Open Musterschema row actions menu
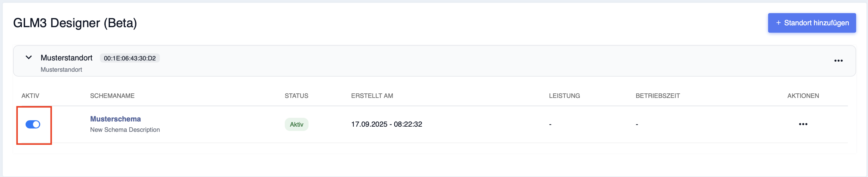 point(803,124)
